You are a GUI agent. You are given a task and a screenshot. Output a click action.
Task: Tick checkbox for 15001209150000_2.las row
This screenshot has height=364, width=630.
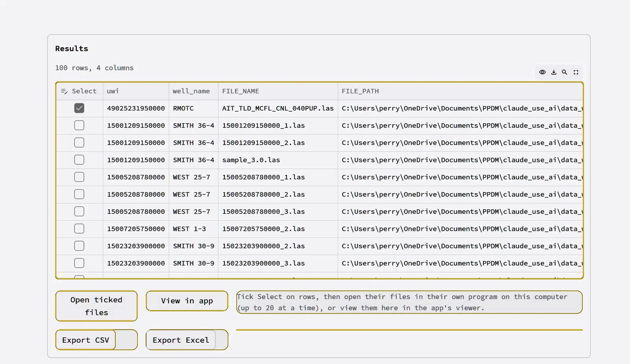point(79,142)
